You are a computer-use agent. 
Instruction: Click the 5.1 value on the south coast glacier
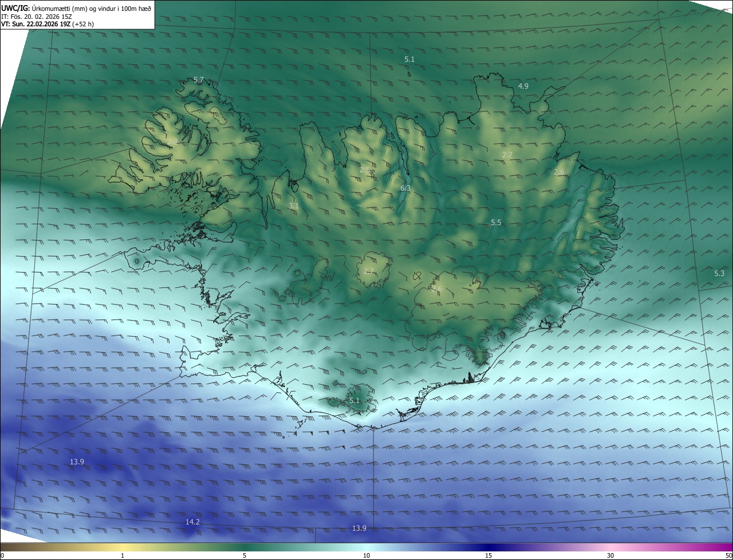pyautogui.click(x=354, y=400)
